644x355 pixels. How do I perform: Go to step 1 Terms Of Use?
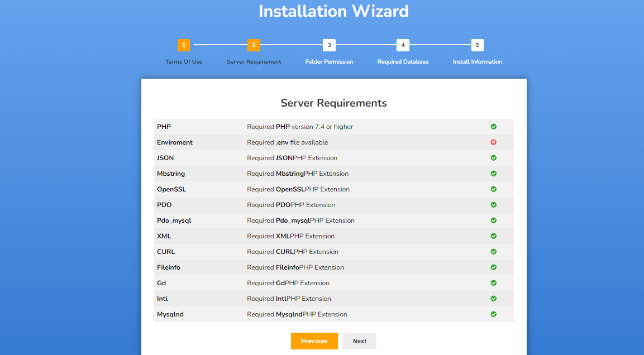click(x=184, y=45)
